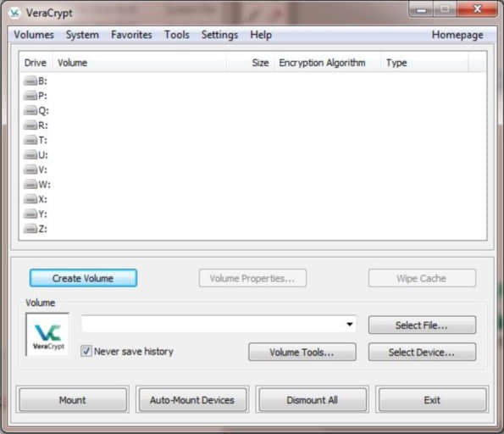Screen dimensions: 504x434
Task: Select the P: drive letter text
Action: (42, 96)
